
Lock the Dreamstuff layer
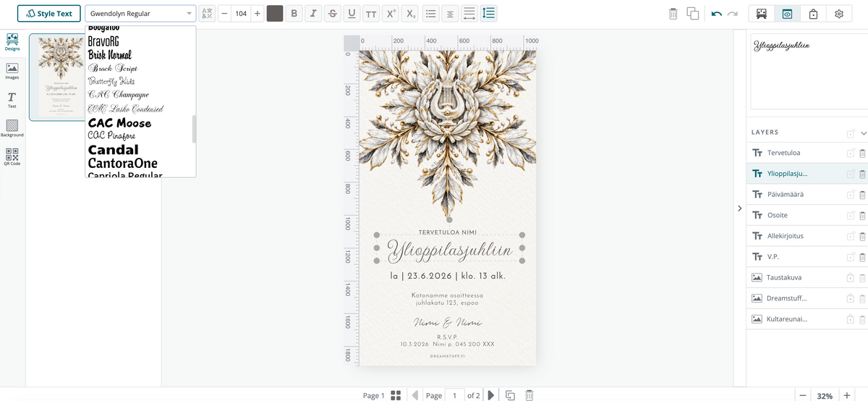click(851, 298)
